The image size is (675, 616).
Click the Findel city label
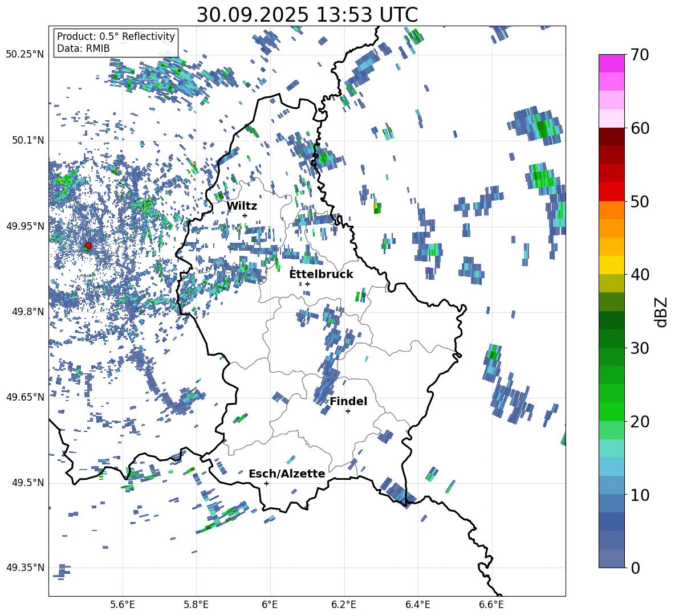[x=348, y=401]
